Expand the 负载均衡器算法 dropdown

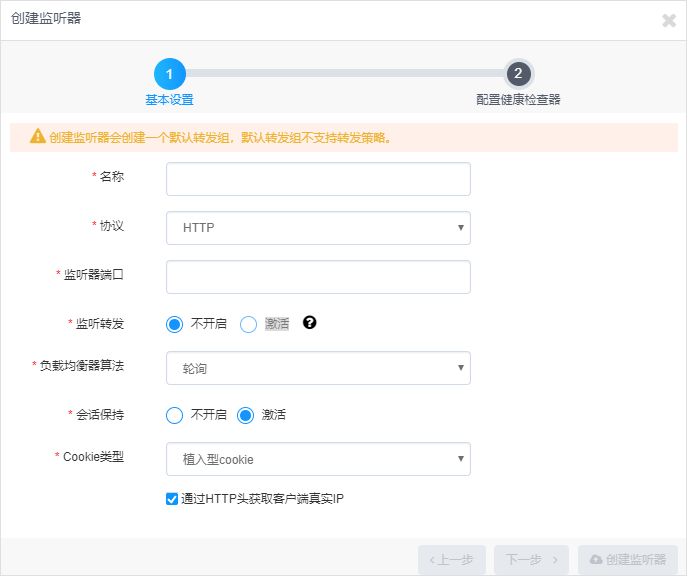[318, 368]
